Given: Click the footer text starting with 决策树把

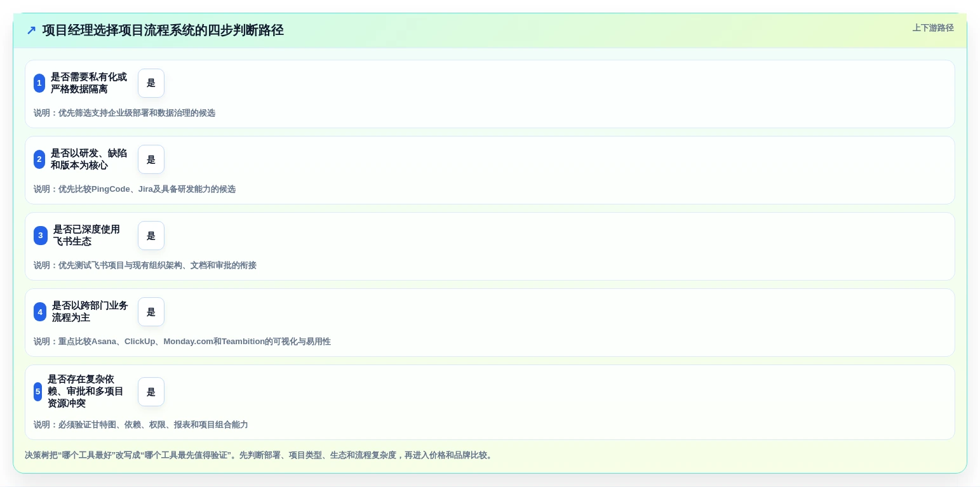Looking at the screenshot, I should pos(259,455).
